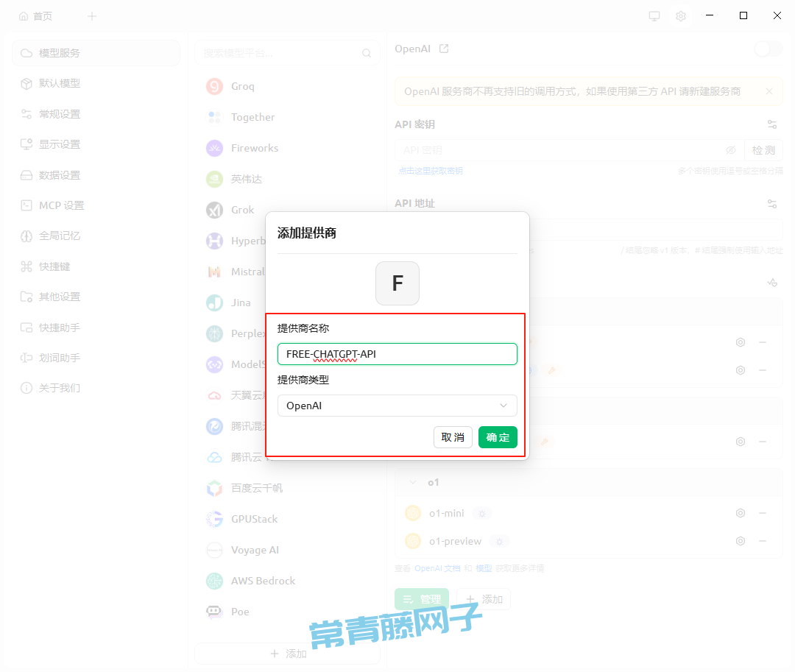795x672 pixels.
Task: Minimize the application window
Action: (710, 15)
